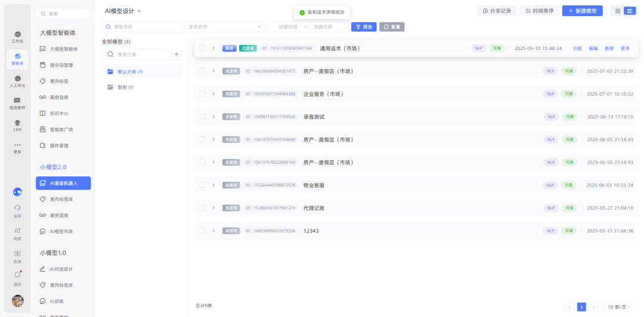Viewport: 644px width, 317px height.
Task: Open the 发布状态 dropdown filter
Action: (x=225, y=27)
